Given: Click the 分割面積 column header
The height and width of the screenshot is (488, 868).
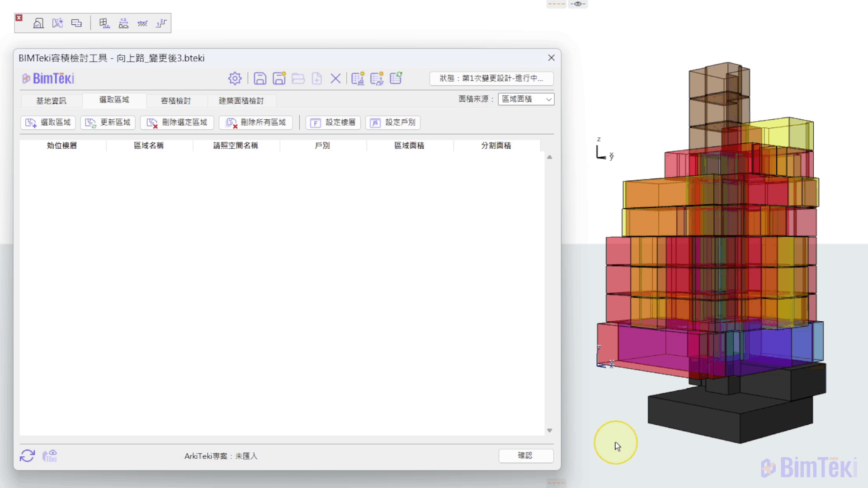Looking at the screenshot, I should (496, 145).
